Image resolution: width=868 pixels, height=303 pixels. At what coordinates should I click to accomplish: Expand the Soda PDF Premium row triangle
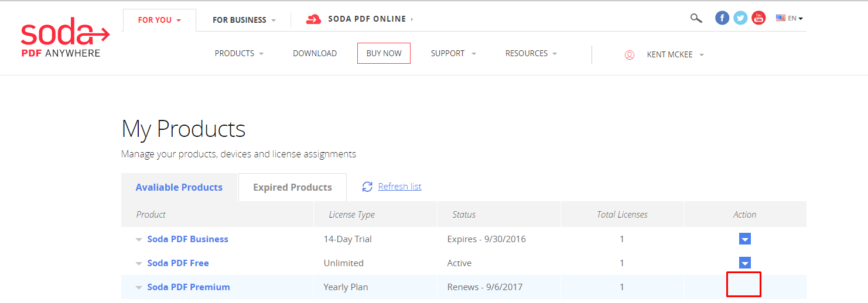tap(139, 287)
